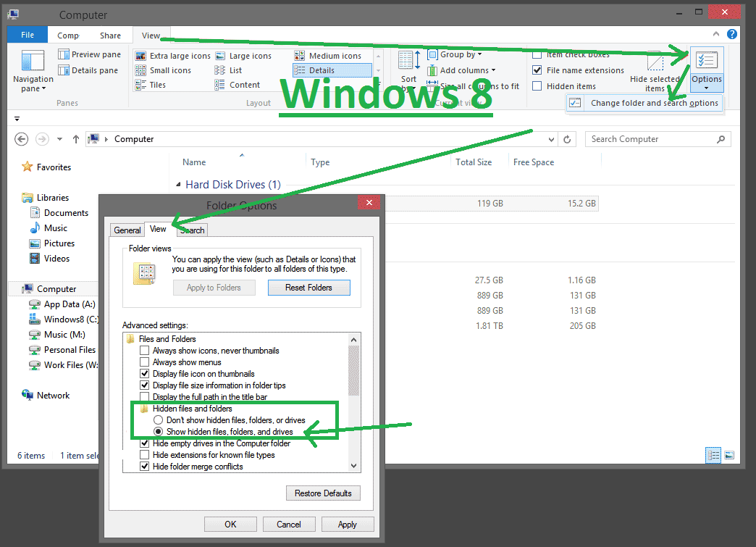Open the Group by dropdown
This screenshot has height=547, width=756.
click(x=455, y=54)
